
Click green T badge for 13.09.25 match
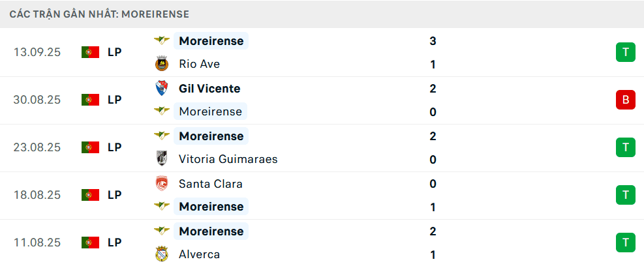click(x=625, y=52)
